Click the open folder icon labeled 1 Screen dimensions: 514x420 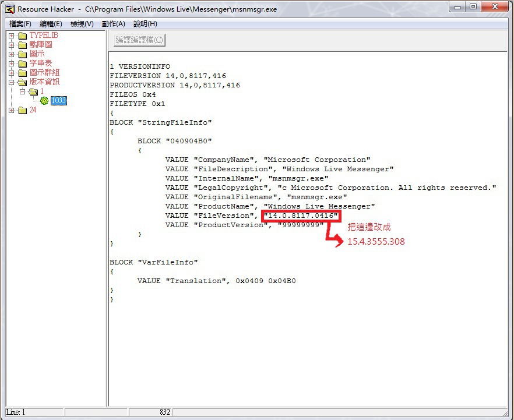click(x=33, y=91)
